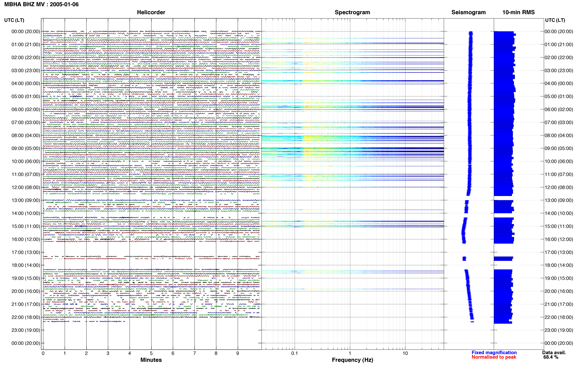Click the '68.4 %' data availability value
The width and height of the screenshot is (588, 368).
(551, 357)
